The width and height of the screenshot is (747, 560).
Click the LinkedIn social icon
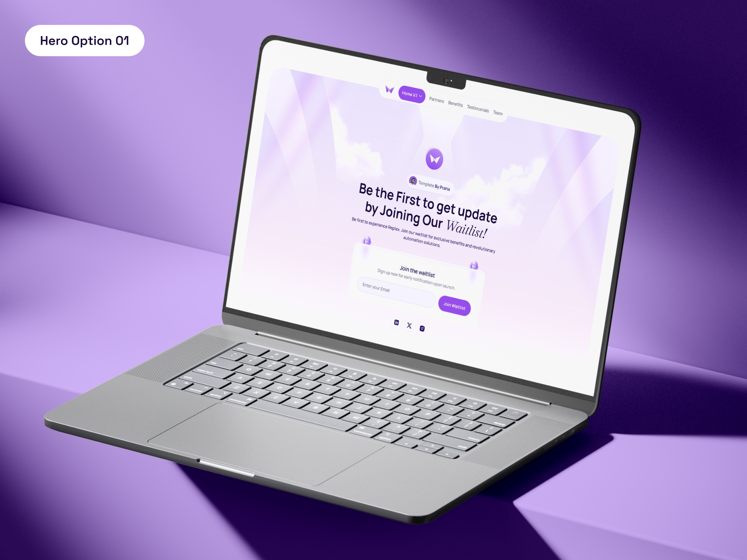[x=395, y=325]
